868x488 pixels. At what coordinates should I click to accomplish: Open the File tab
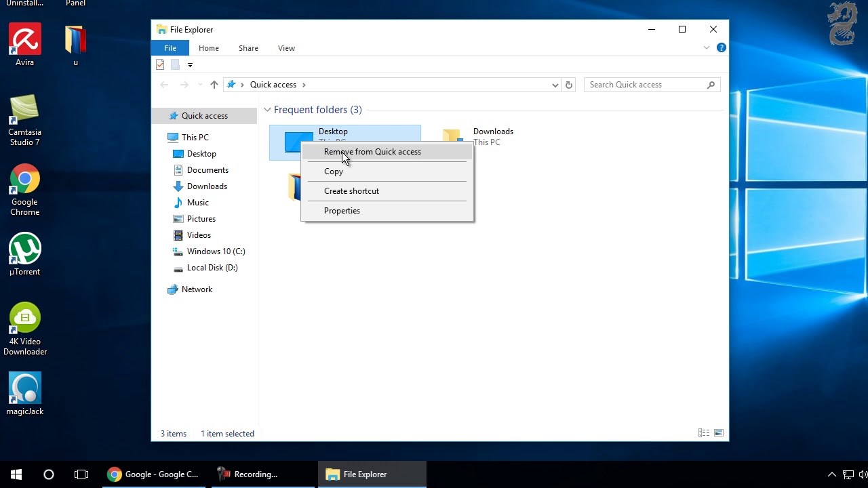pyautogui.click(x=170, y=48)
